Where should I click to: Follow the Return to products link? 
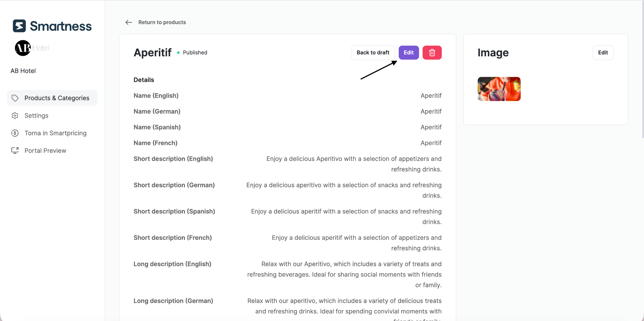162,22
